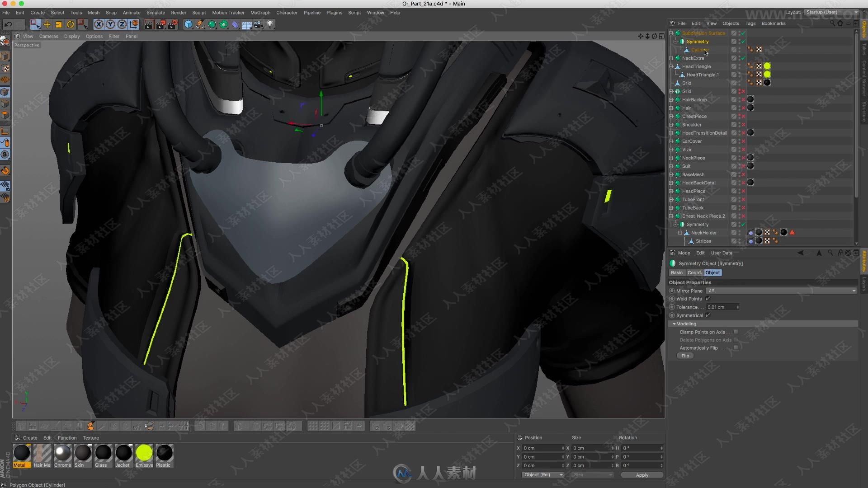Switch to the Basic tab
This screenshot has width=868, height=488.
tap(677, 273)
